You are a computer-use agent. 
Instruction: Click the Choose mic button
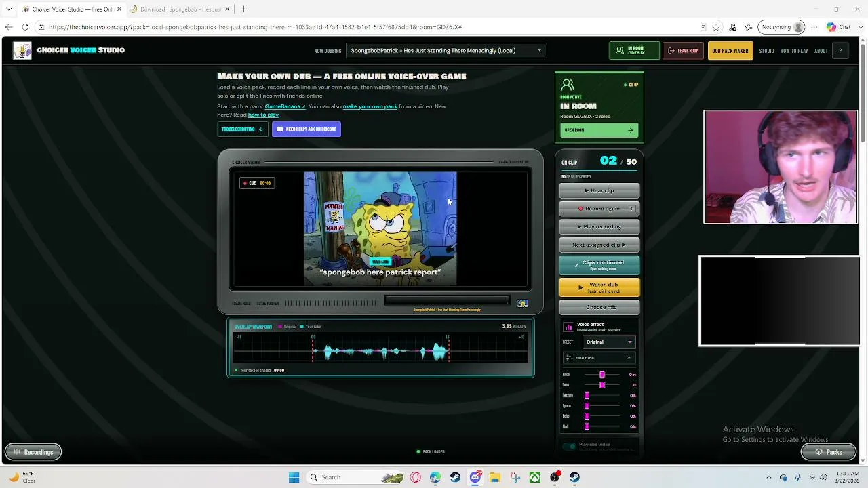coord(599,307)
